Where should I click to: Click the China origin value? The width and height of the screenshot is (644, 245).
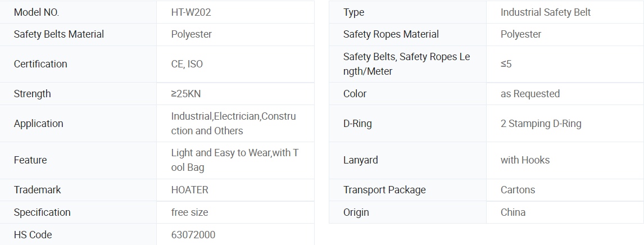tap(513, 212)
